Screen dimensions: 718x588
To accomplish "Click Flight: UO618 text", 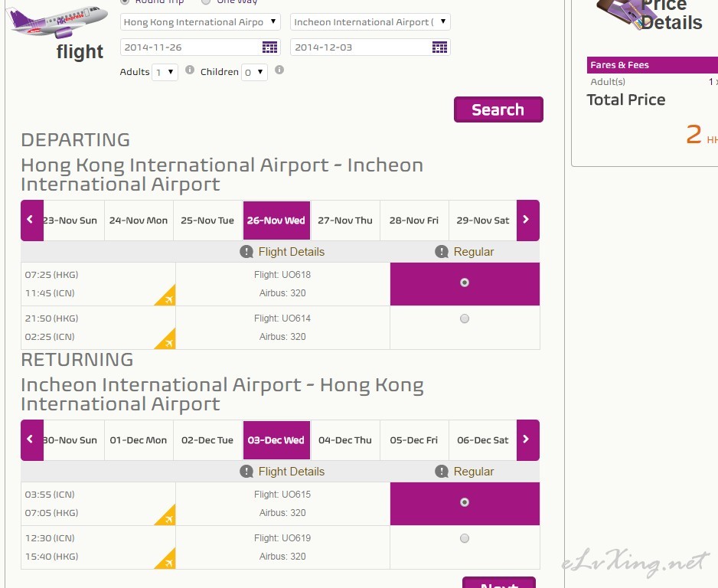I will coord(282,275).
